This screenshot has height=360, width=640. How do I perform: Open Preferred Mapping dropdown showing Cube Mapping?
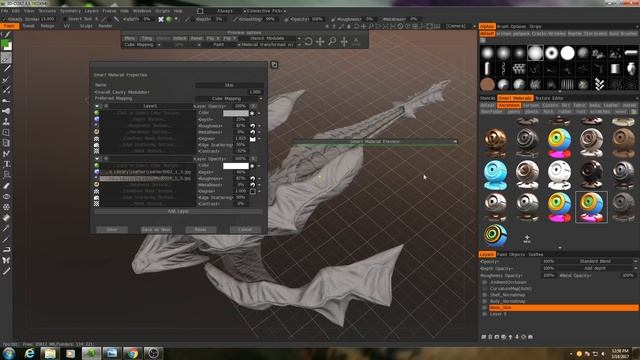tap(229, 99)
